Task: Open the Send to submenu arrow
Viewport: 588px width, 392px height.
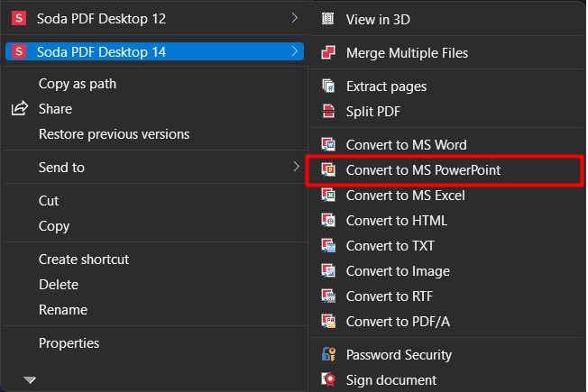Action: coord(296,167)
